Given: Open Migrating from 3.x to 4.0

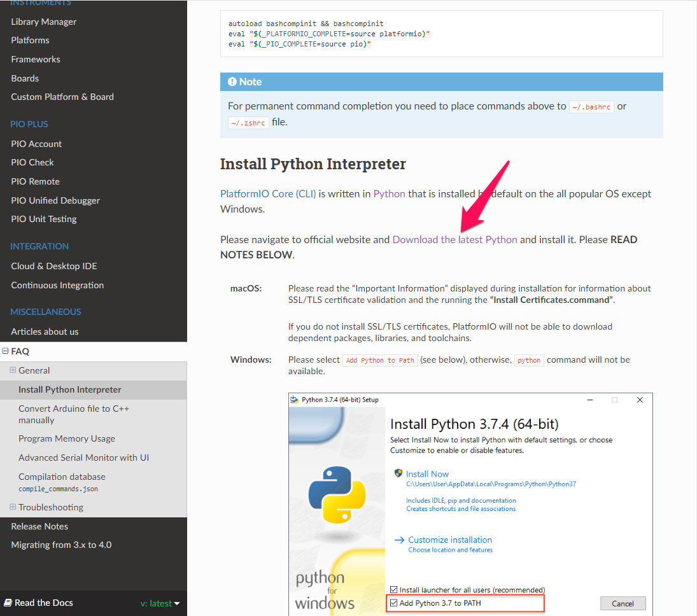Looking at the screenshot, I should pyautogui.click(x=61, y=545).
